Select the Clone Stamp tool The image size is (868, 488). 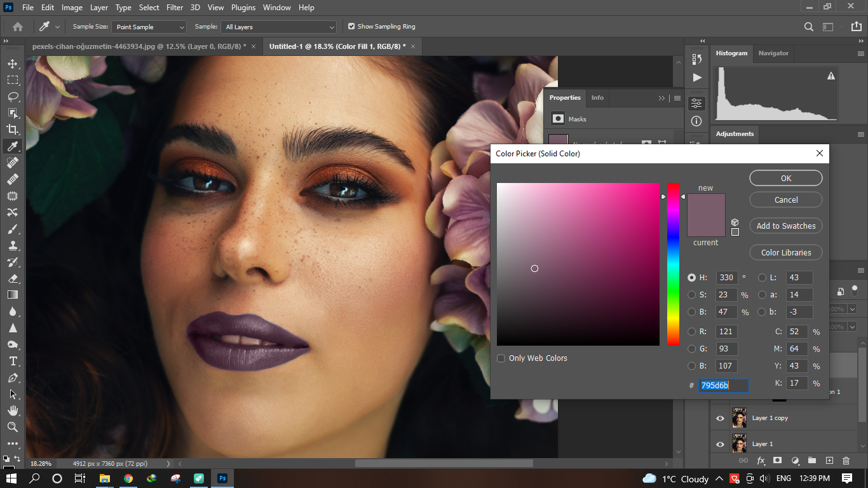(x=13, y=245)
